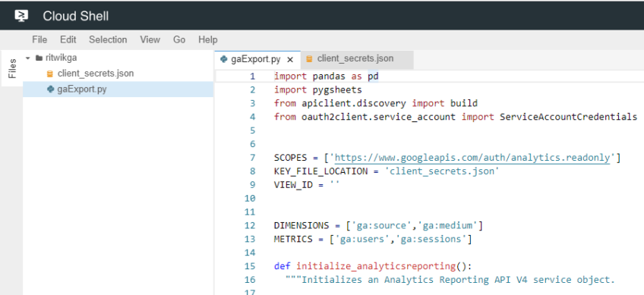Click the Python icon next to gaExport.py in tree
644x295 pixels.
click(x=51, y=89)
